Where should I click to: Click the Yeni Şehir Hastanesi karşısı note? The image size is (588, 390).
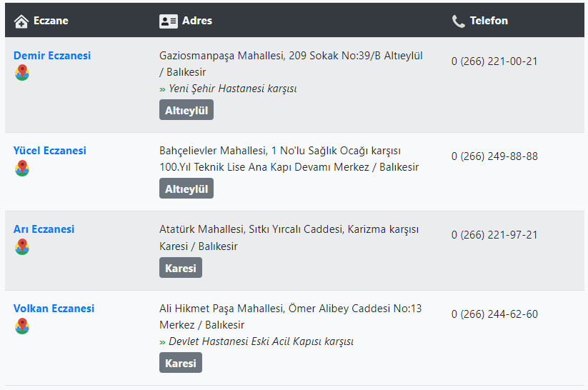pos(232,89)
